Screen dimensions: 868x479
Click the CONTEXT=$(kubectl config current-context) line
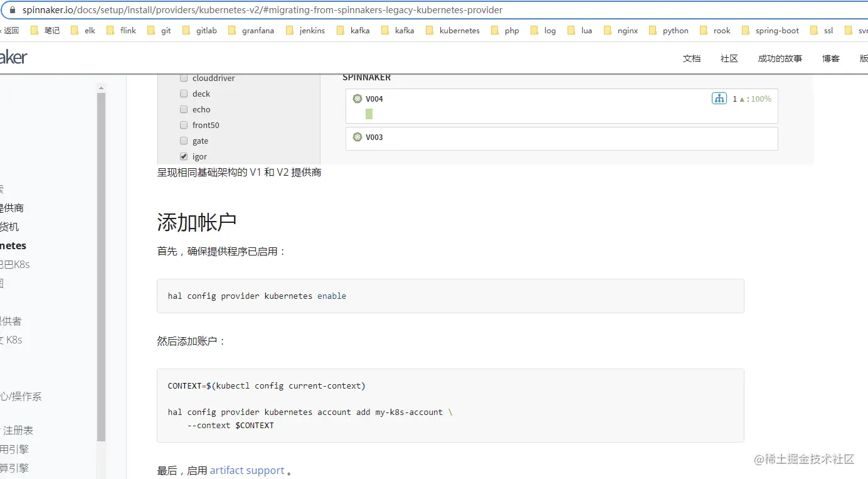(x=267, y=385)
